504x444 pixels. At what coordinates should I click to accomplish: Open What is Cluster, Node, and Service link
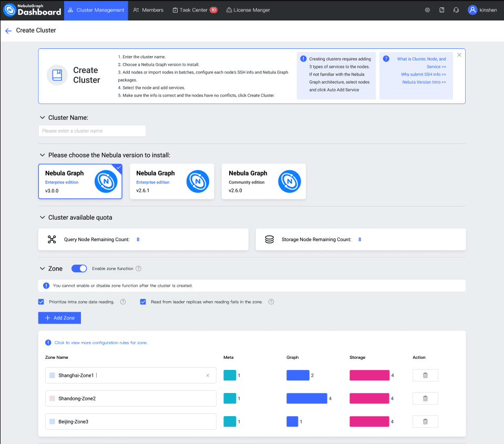click(421, 63)
